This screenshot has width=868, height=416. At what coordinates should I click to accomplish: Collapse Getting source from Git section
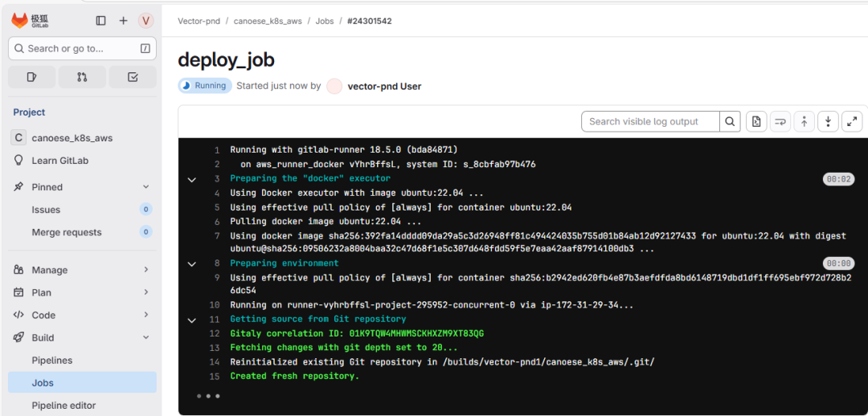pyautogui.click(x=191, y=320)
